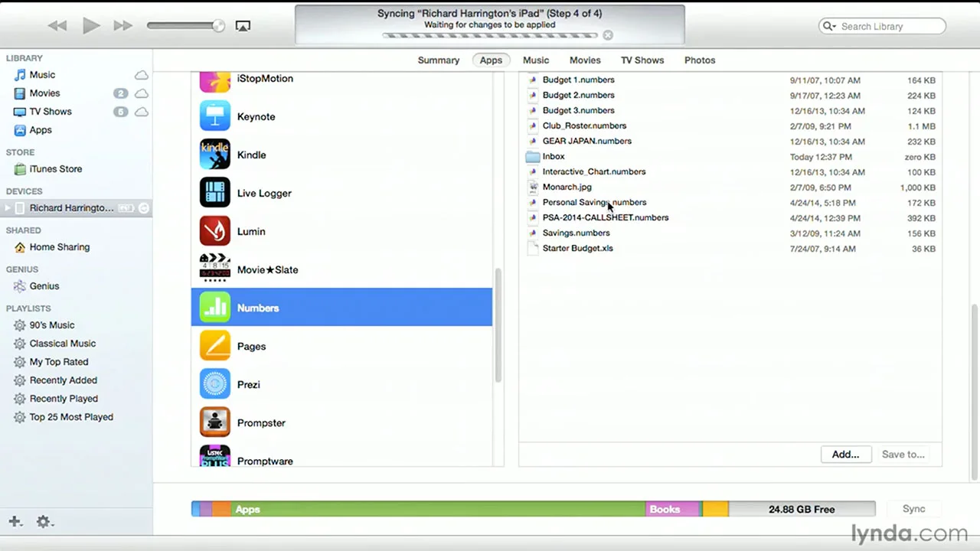980x551 pixels.
Task: Switch to the Photos tab
Action: 700,60
